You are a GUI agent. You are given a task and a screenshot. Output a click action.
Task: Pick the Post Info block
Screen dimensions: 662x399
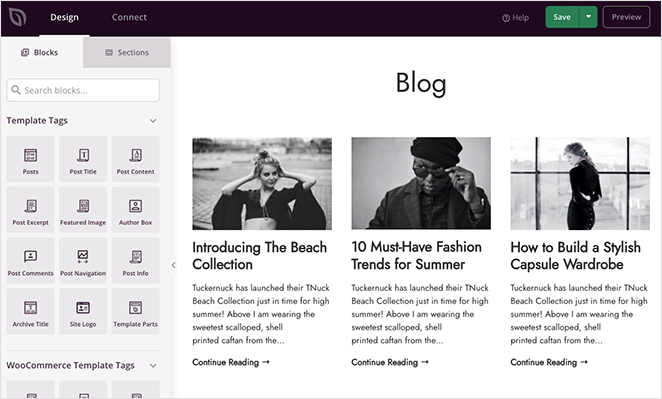pyautogui.click(x=136, y=261)
